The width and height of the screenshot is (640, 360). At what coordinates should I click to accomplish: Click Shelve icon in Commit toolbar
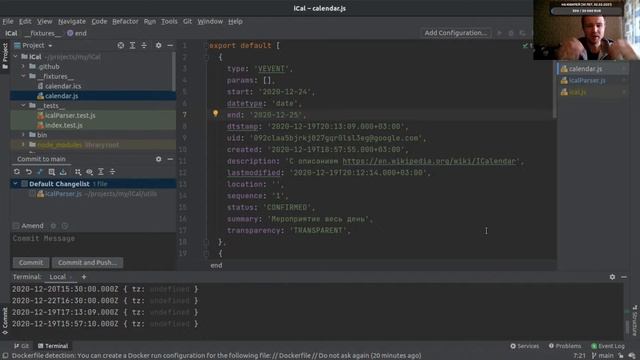point(63,172)
